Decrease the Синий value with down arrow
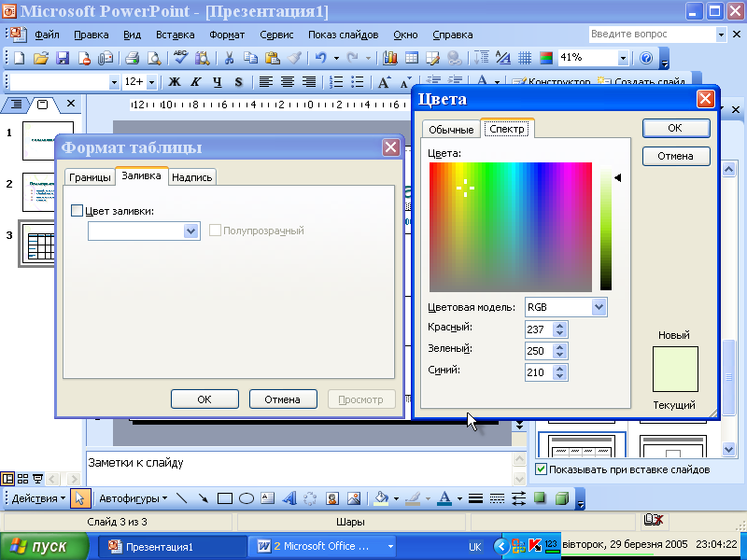The width and height of the screenshot is (747, 560). pos(559,376)
